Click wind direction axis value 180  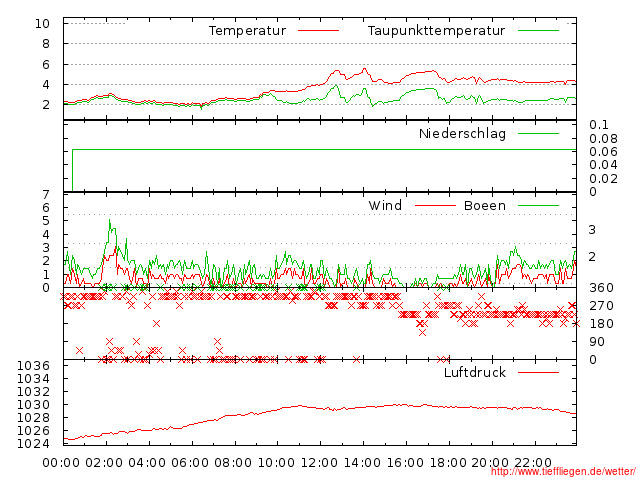tap(601, 324)
